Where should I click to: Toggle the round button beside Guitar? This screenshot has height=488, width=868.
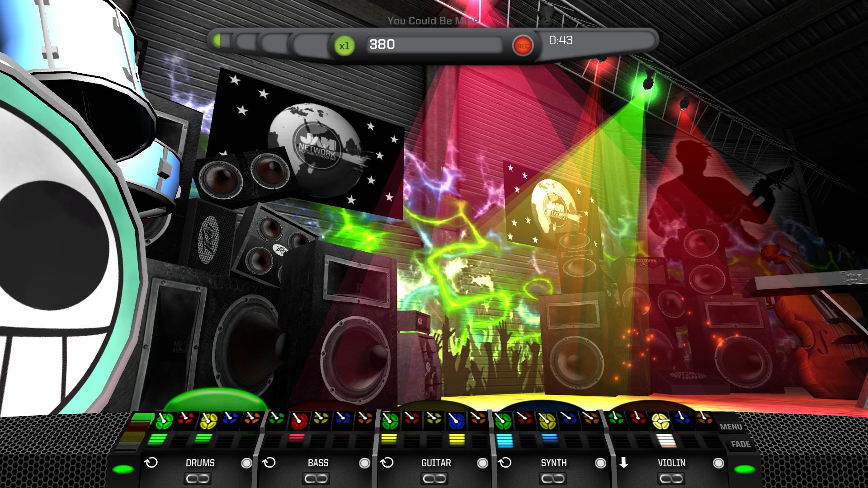482,463
